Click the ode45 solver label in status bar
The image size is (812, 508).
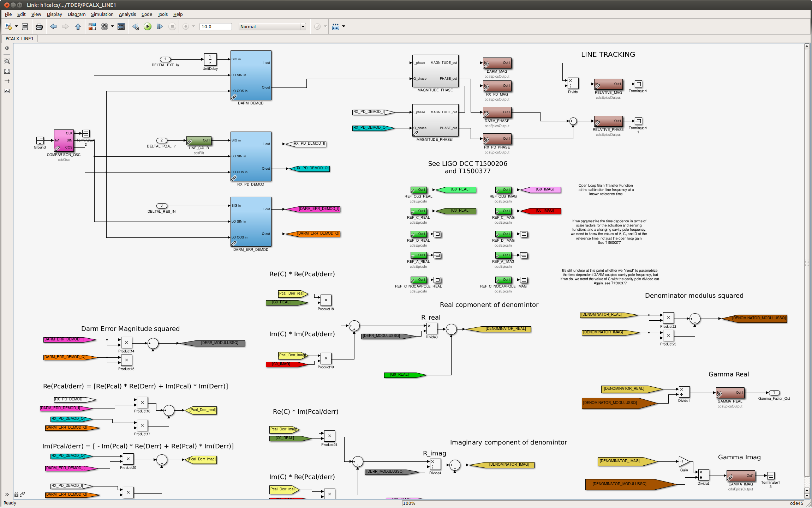(x=796, y=503)
